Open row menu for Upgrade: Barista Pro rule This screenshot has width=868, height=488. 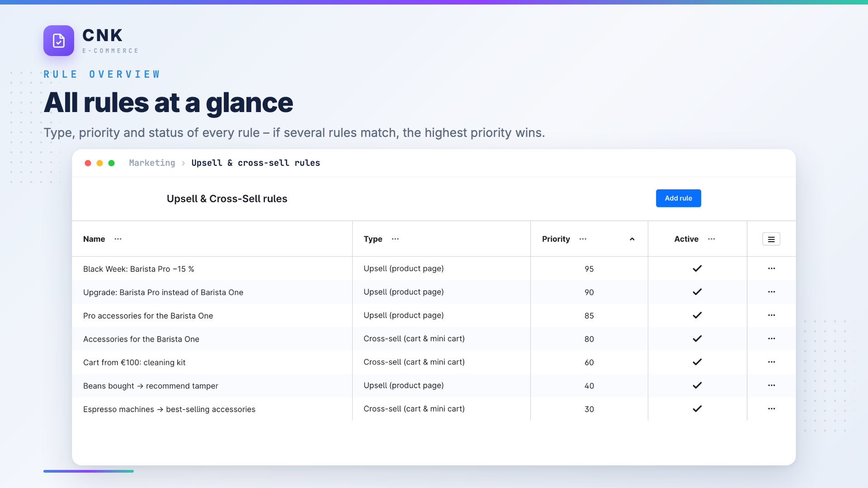pos(772,292)
